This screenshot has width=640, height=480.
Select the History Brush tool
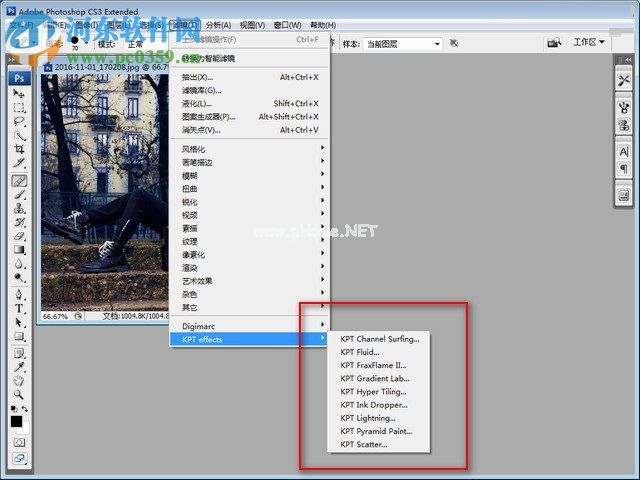[19, 222]
